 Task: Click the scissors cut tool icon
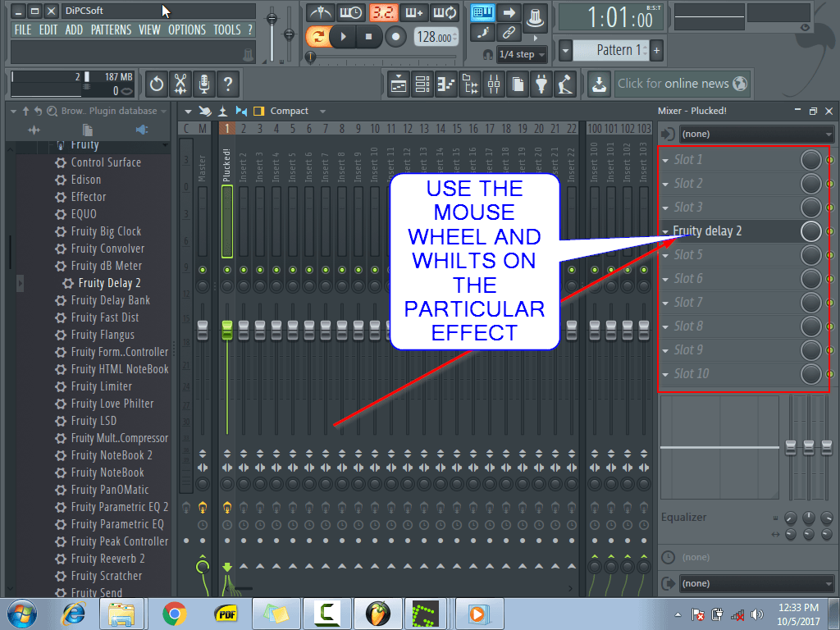(180, 84)
